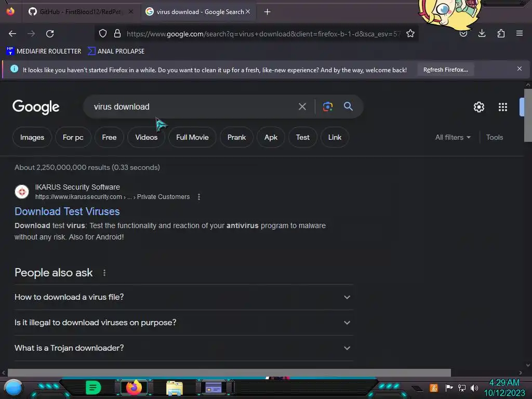532x399 pixels.
Task: Click the IKARUS Security Software favicon
Action: coord(22,192)
